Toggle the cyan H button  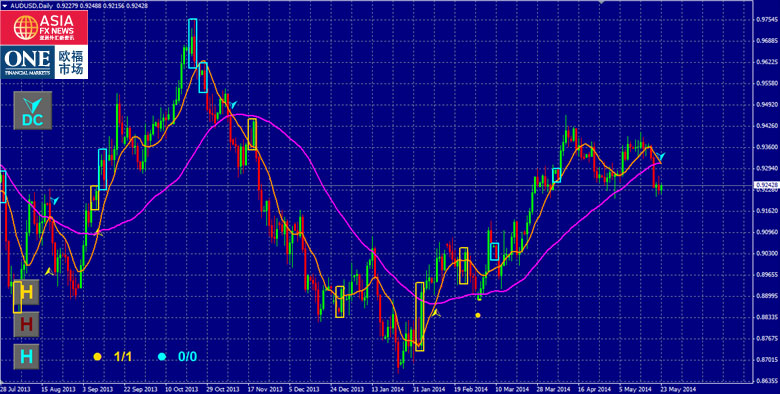[26, 356]
